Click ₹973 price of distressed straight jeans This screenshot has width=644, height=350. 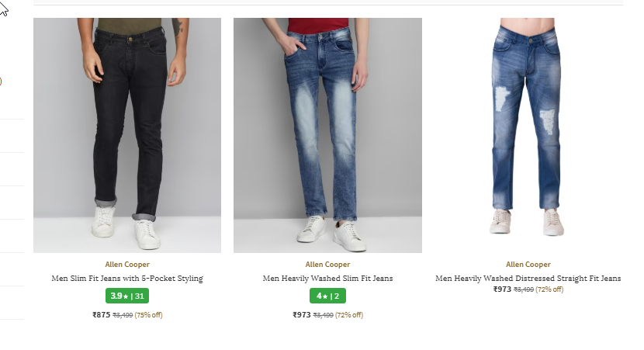click(x=502, y=289)
